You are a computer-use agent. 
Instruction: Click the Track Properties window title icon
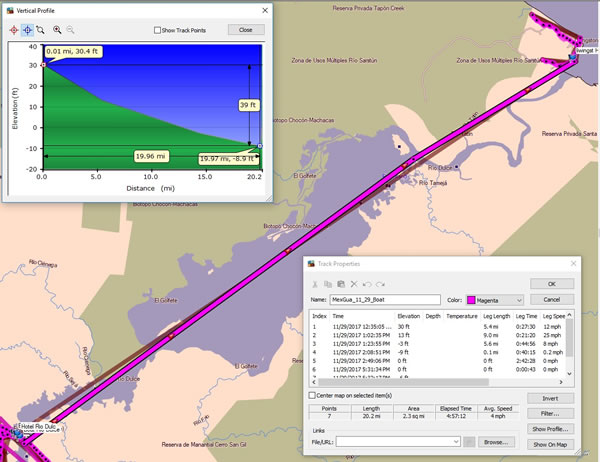point(311,264)
